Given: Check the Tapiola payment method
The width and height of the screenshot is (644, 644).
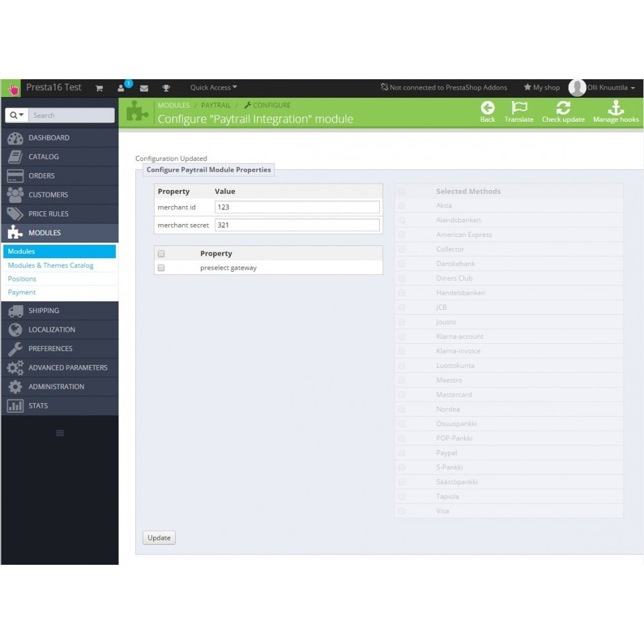Looking at the screenshot, I should tap(402, 497).
